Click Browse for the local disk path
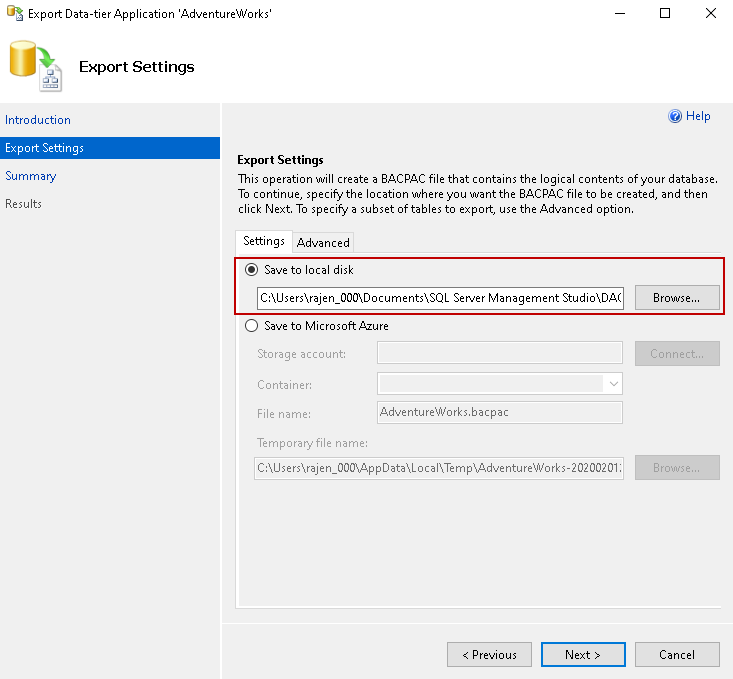Viewport: 733px width, 679px height. click(x=677, y=298)
